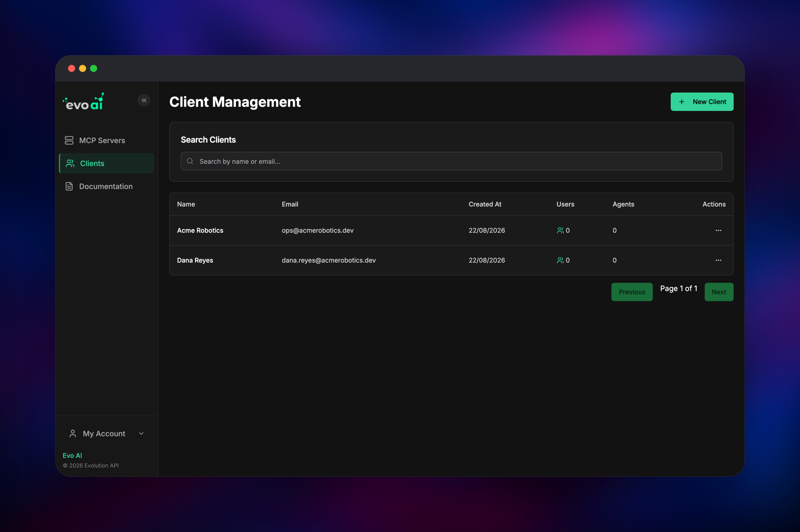Click the magnifier icon in search box

190,161
